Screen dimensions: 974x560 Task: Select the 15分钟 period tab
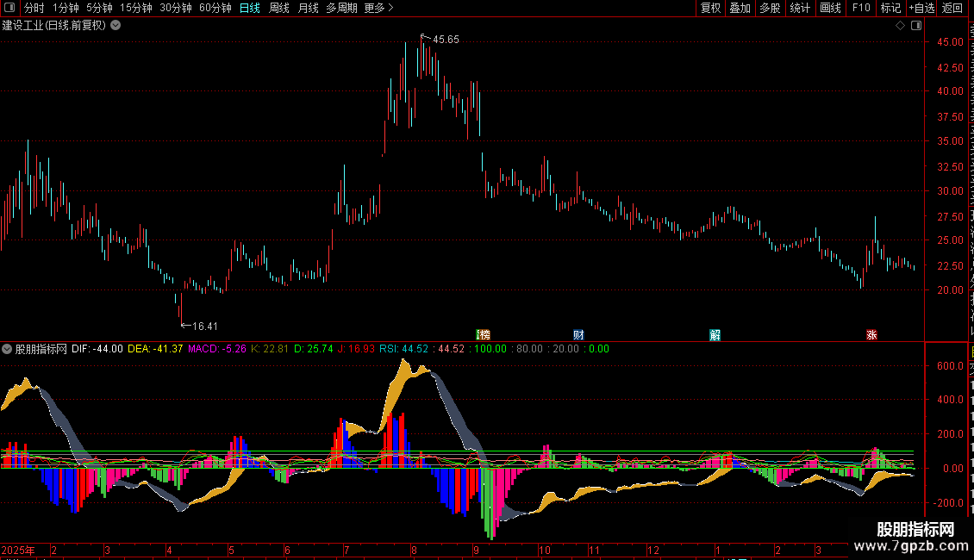coord(136,8)
